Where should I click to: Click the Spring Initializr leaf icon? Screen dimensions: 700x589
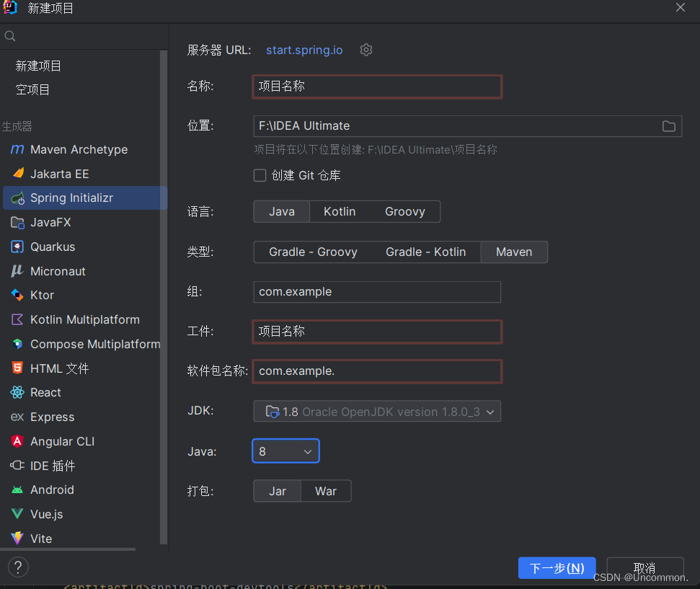point(18,198)
